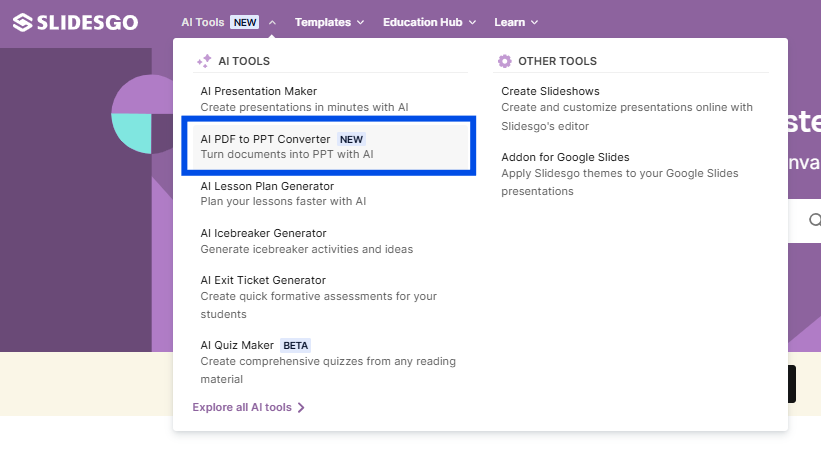
Task: Open the Learn dropdown menu
Action: 516,22
